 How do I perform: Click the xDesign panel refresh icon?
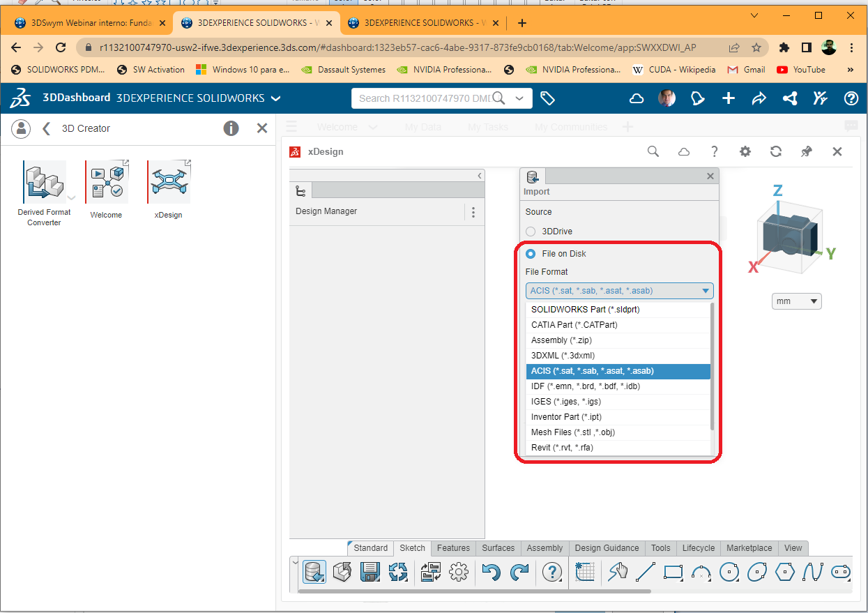(x=776, y=151)
